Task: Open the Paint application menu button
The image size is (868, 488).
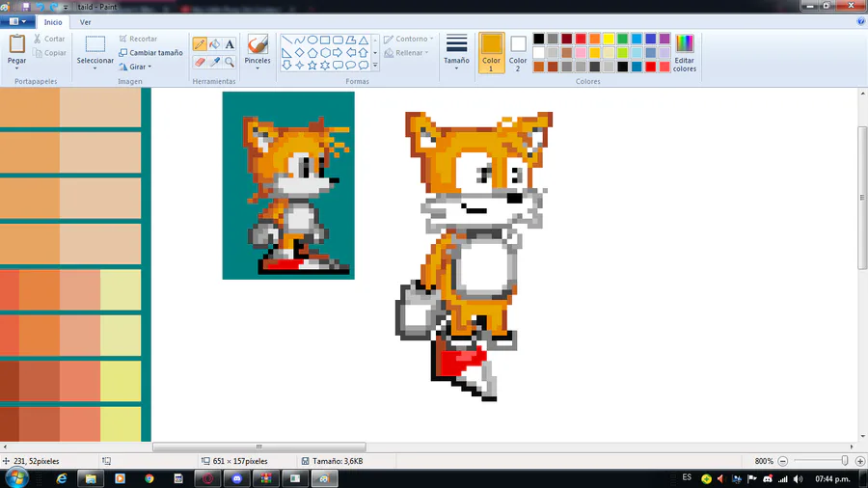Action: tap(17, 21)
